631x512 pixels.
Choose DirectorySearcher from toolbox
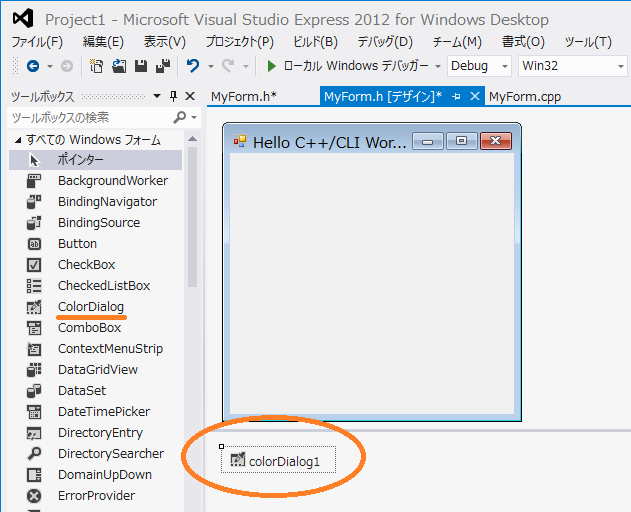pyautogui.click(x=96, y=454)
